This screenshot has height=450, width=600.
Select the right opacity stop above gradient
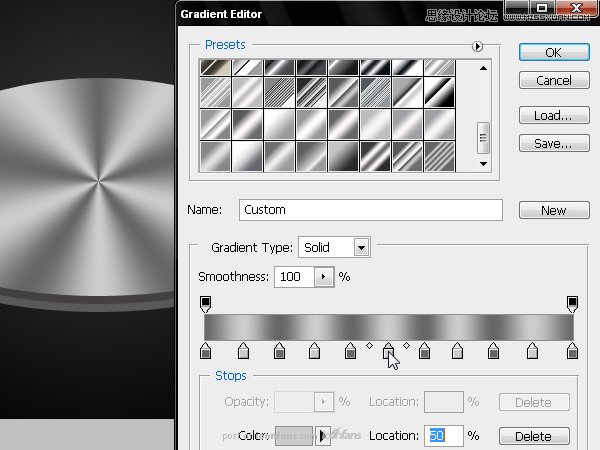click(x=572, y=303)
